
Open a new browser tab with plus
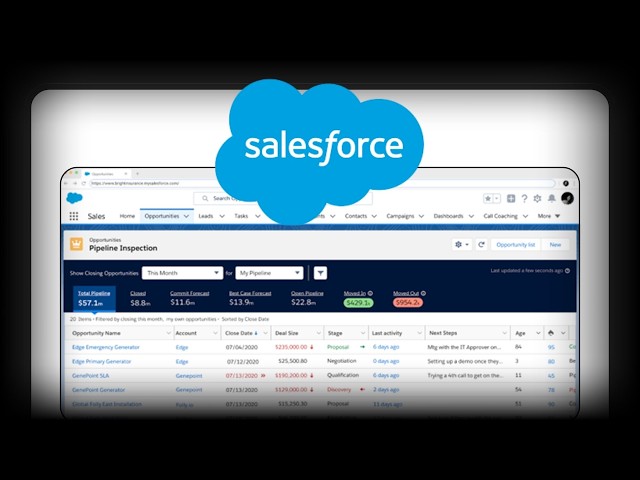(x=138, y=173)
